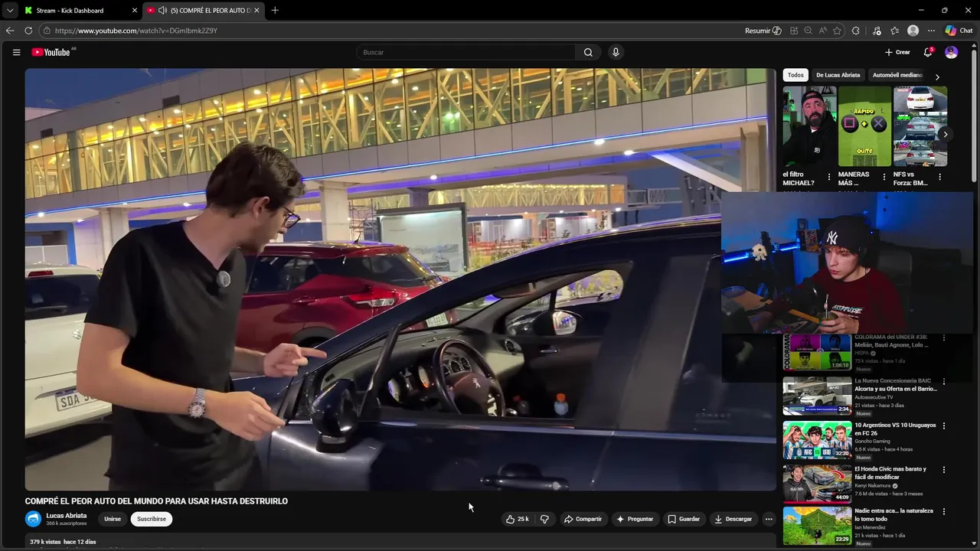This screenshot has width=980, height=551.
Task: Open Copilot Chat button
Action: (959, 31)
